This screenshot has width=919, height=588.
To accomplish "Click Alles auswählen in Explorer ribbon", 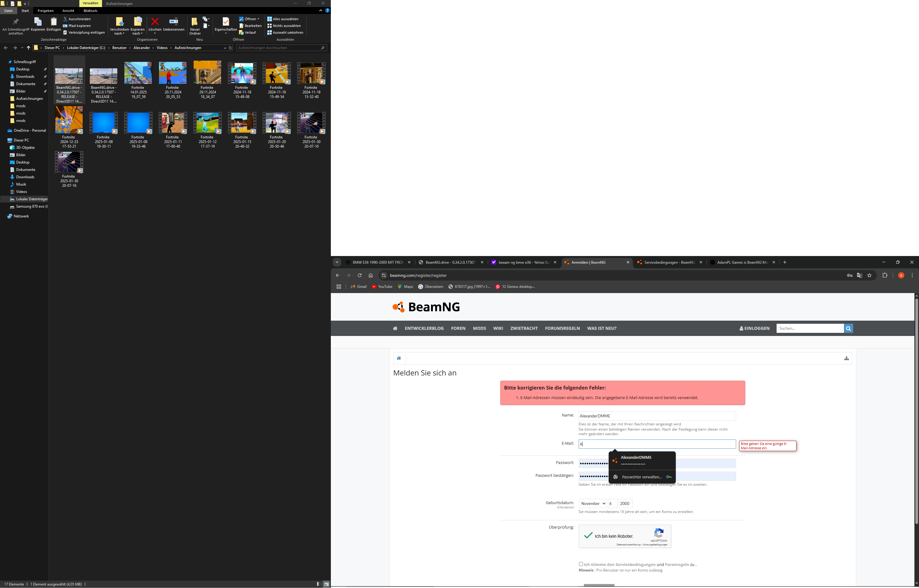I will 282,19.
